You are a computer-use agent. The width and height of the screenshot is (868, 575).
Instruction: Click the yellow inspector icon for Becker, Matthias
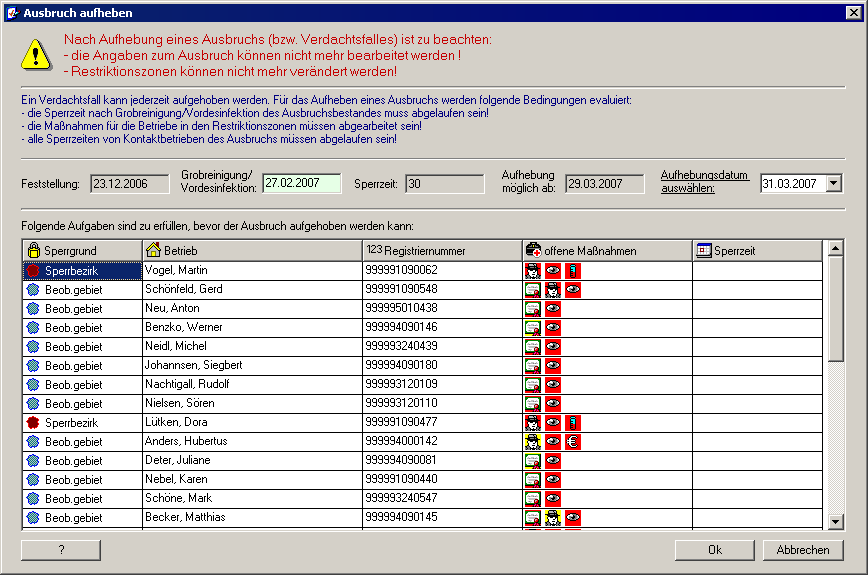[x=553, y=517]
